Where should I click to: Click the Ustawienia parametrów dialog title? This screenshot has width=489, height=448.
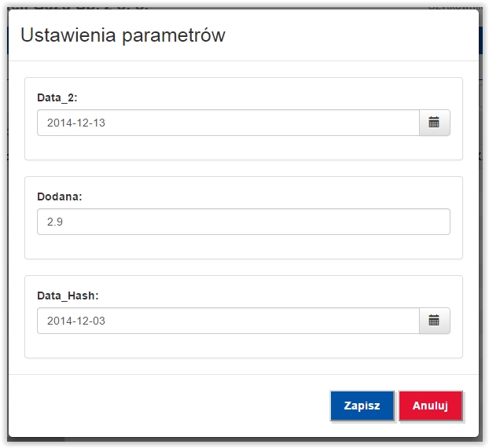pos(123,35)
